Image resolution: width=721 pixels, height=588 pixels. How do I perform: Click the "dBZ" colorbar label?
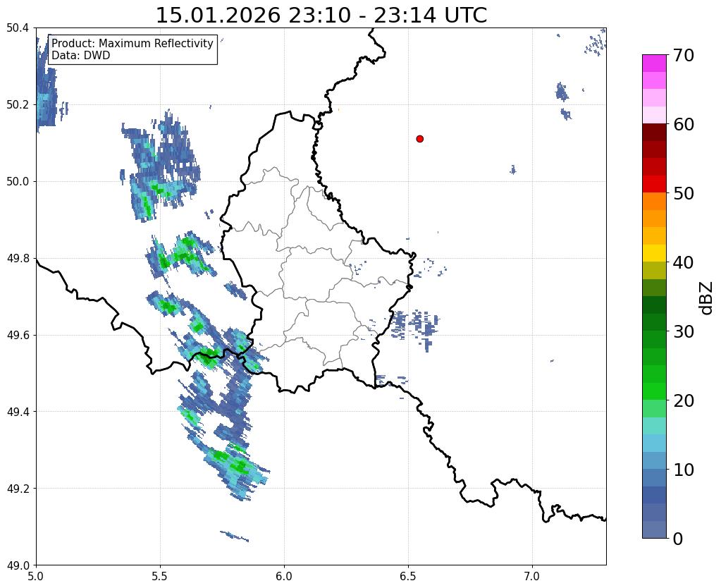click(707, 298)
